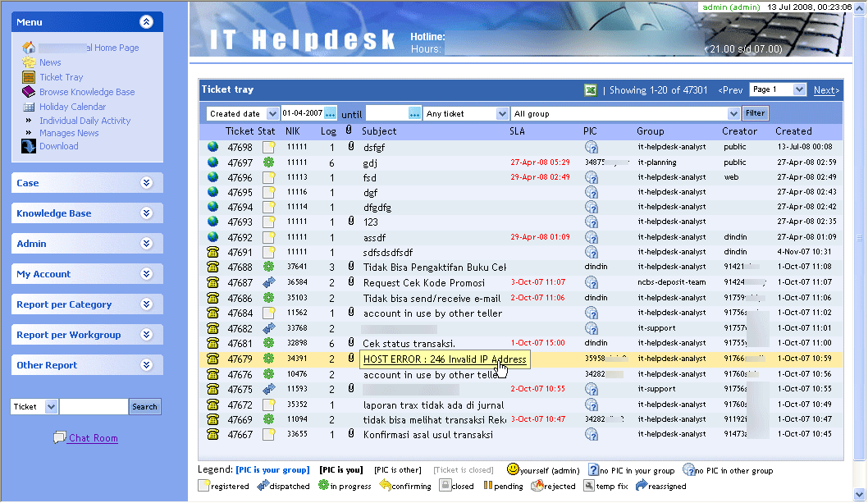The height and width of the screenshot is (503, 868).
Task: Click the Excel export icon
Action: tap(590, 90)
